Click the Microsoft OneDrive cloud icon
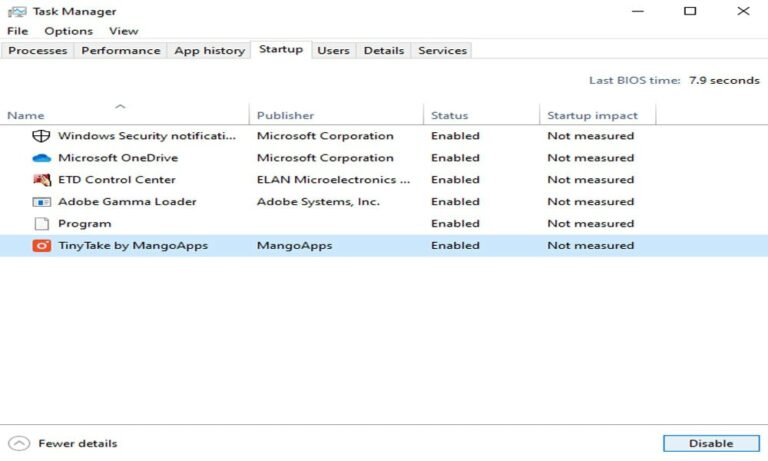Screen dimensions: 768x461 pos(41,158)
